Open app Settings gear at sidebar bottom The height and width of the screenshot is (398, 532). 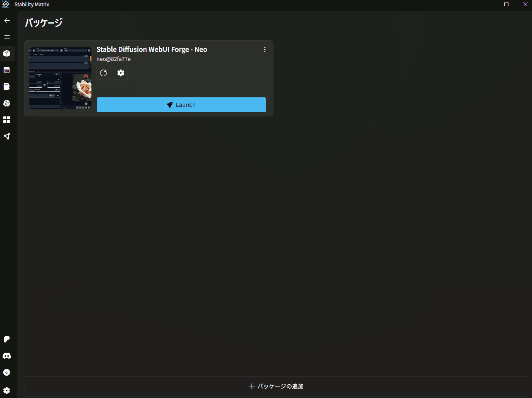point(7,391)
